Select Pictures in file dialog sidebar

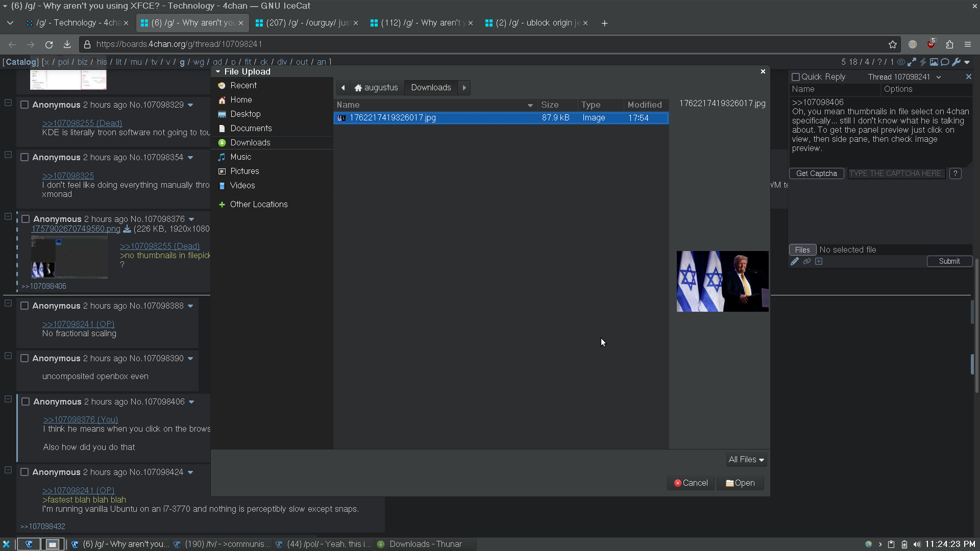pos(244,171)
